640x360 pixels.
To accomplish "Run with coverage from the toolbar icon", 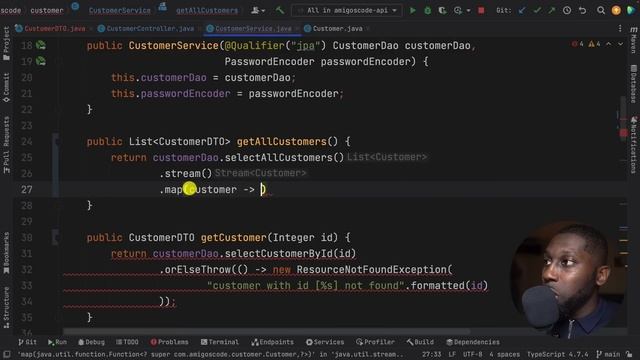I will [442, 10].
